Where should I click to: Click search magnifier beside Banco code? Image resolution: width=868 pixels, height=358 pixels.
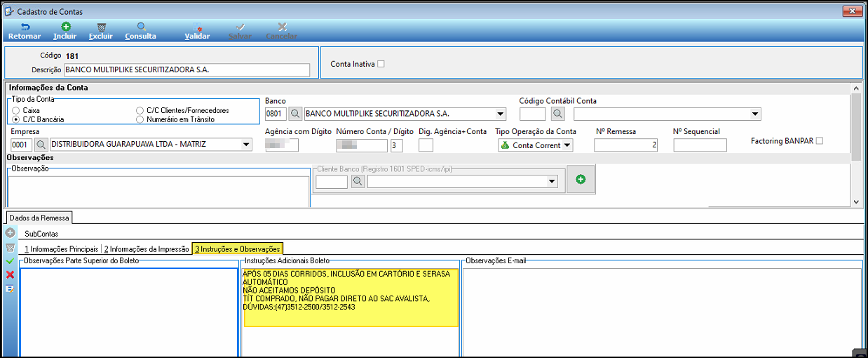[296, 114]
